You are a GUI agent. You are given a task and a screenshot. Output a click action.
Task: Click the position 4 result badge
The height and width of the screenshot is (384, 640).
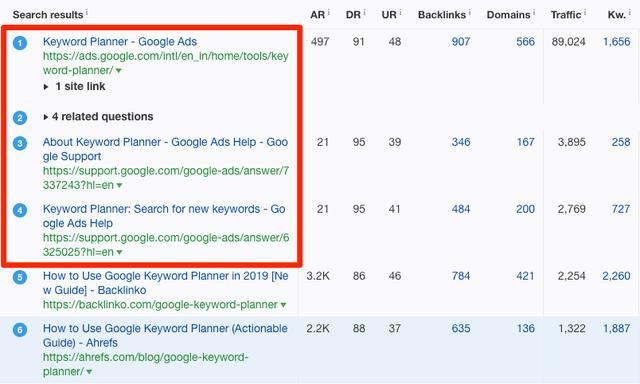point(20,210)
